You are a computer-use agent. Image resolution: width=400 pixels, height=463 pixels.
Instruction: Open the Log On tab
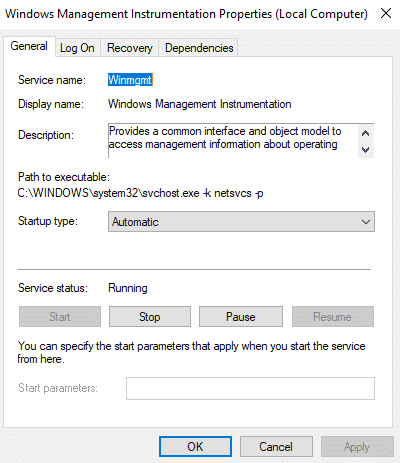[77, 48]
